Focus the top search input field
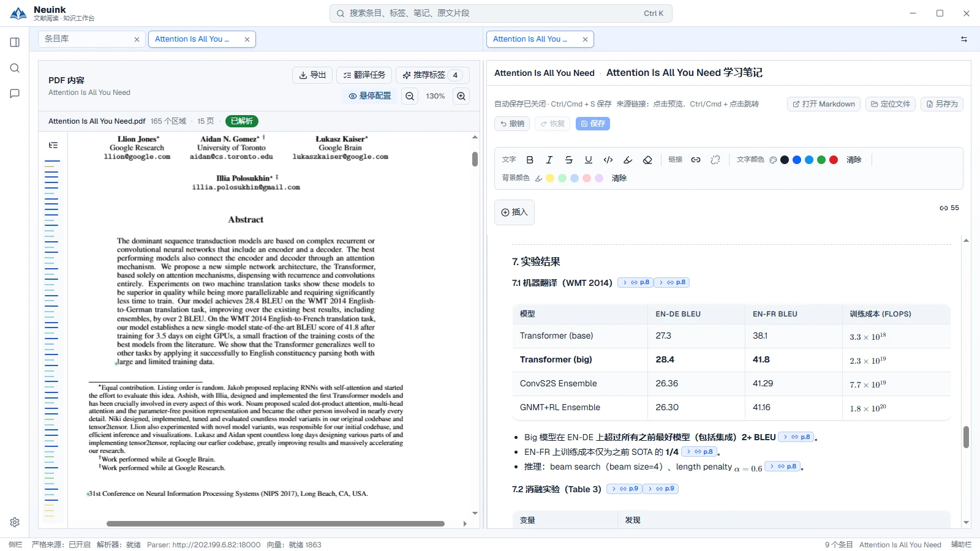This screenshot has width=980, height=551. (500, 13)
